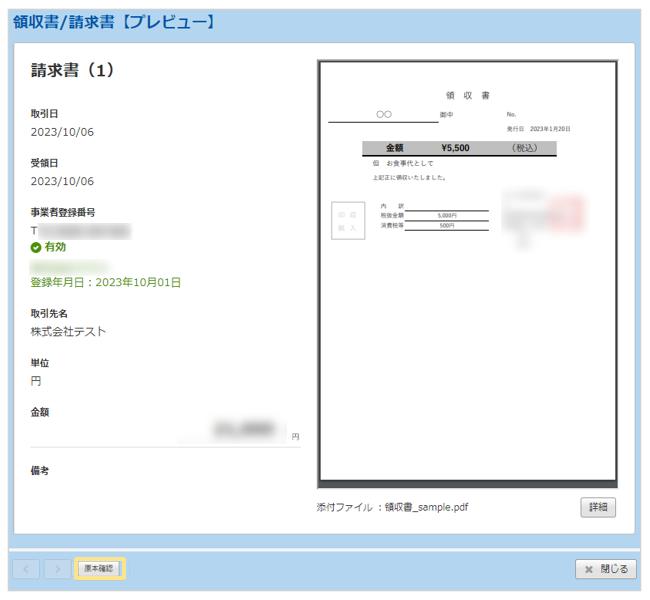Click the 領収書_sample.pdf attachment filename
The width and height of the screenshot is (650, 600).
[426, 507]
